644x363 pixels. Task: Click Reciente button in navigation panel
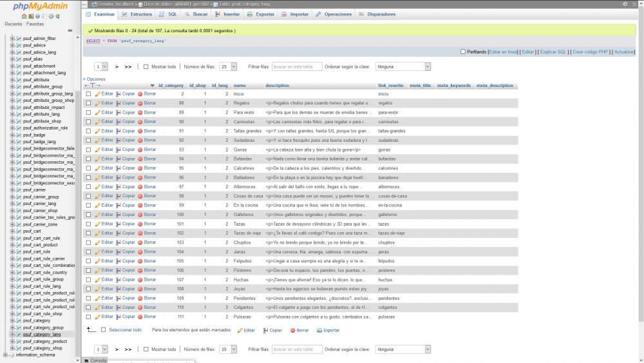13,25
